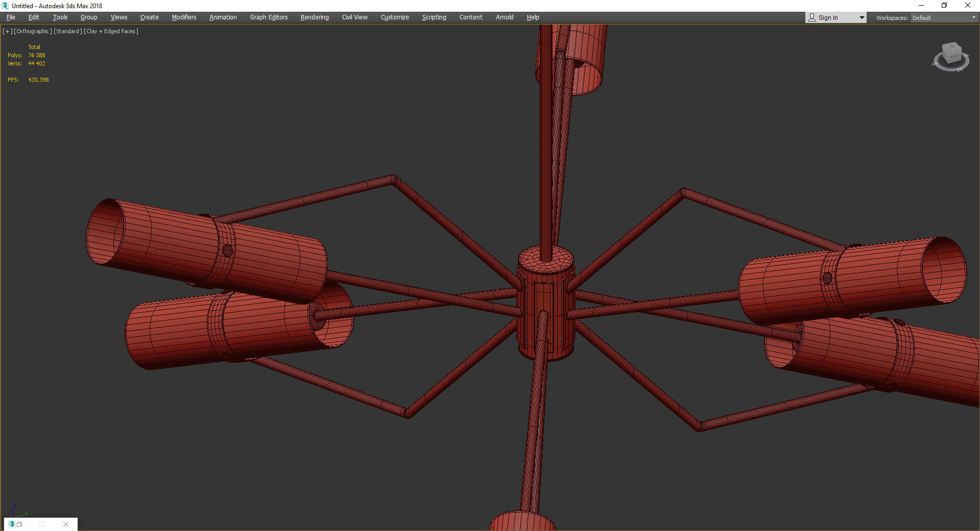The height and width of the screenshot is (531, 980).
Task: Click the Verts count value 44 402
Action: (37, 63)
